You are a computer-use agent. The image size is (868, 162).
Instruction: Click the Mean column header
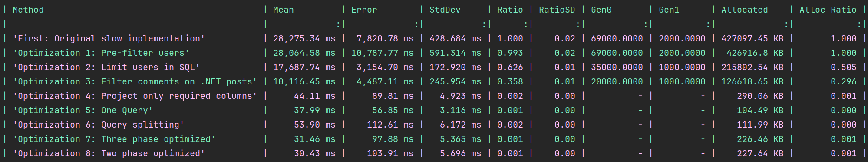(284, 10)
